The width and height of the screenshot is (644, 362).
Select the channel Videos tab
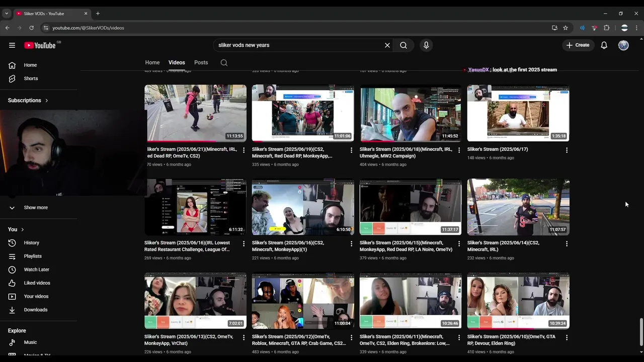[177, 62]
